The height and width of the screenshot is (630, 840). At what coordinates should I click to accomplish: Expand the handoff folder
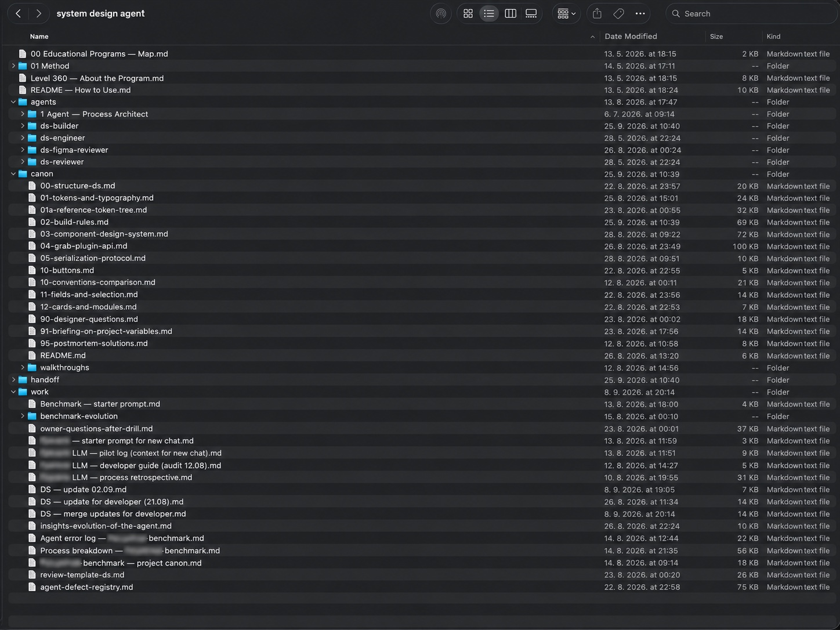(13, 380)
